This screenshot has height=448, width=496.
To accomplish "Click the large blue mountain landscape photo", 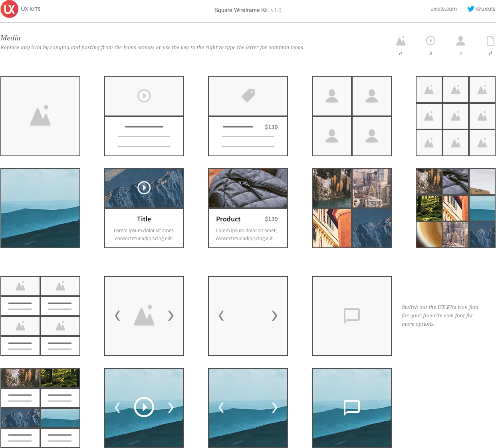I will (x=40, y=208).
